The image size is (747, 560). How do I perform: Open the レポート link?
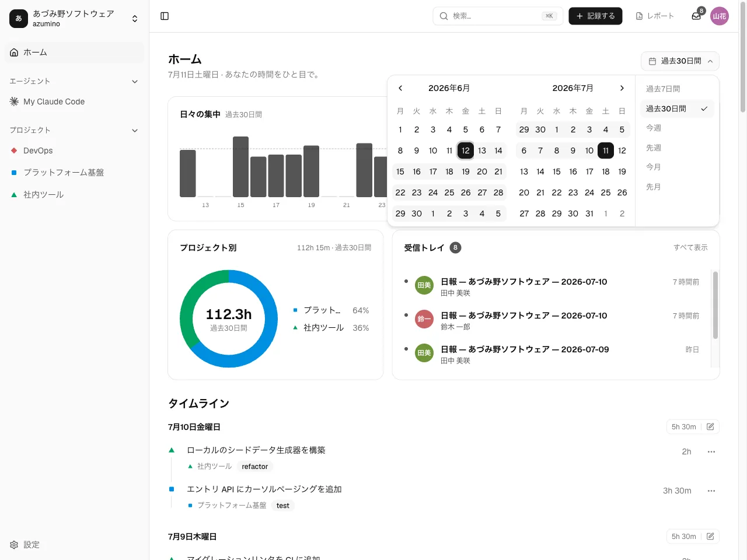[x=655, y=16]
